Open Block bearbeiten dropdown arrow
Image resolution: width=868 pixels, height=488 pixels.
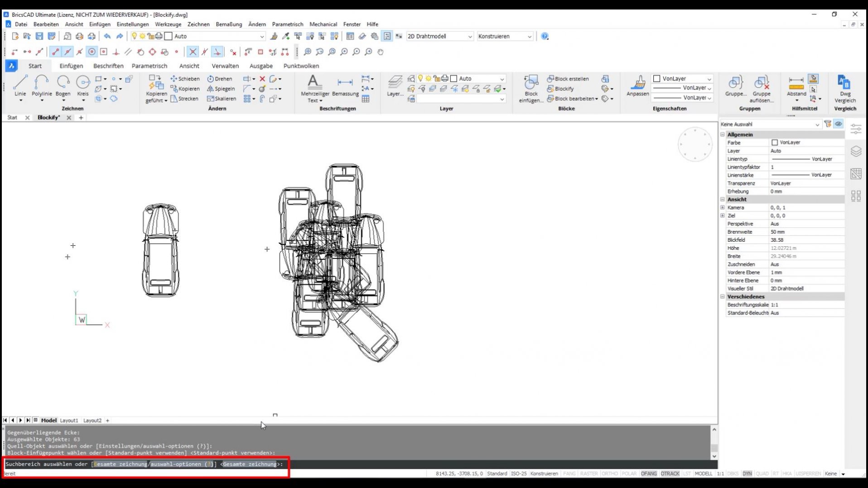[597, 99]
